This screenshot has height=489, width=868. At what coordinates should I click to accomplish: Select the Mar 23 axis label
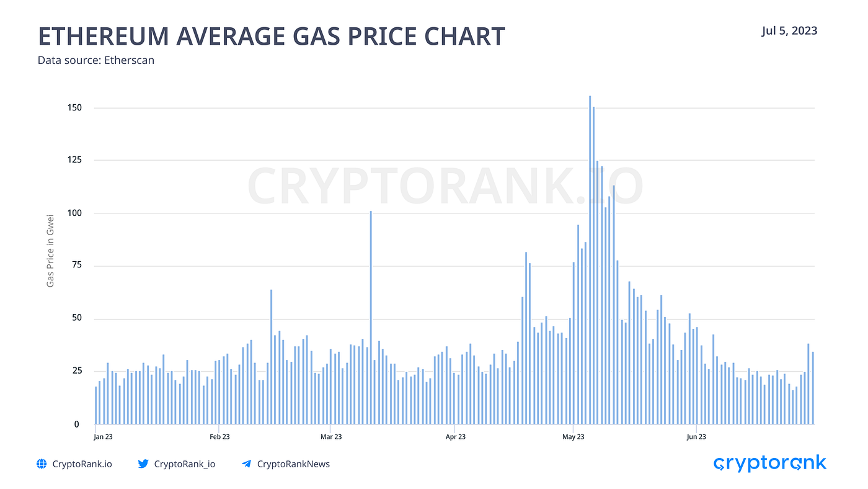(x=331, y=437)
